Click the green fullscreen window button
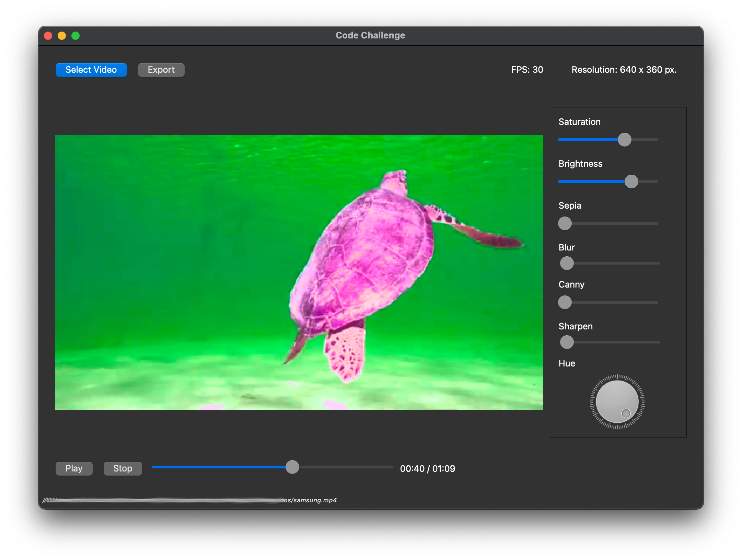This screenshot has height=560, width=742. click(76, 36)
